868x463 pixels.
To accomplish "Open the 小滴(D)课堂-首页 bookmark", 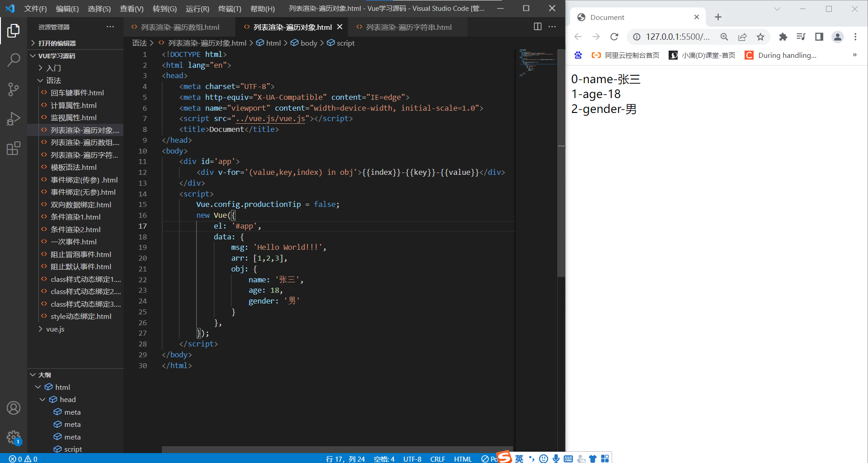I will [702, 55].
